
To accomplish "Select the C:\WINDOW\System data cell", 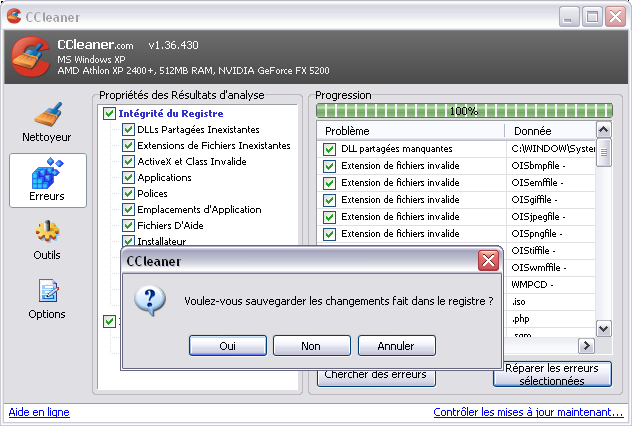I will coord(551,149).
